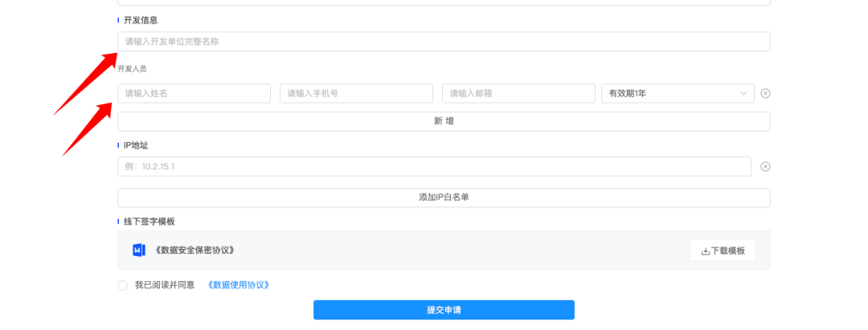Click the 《数据安全保密协议》 file name
The width and height of the screenshot is (868, 330).
194,251
